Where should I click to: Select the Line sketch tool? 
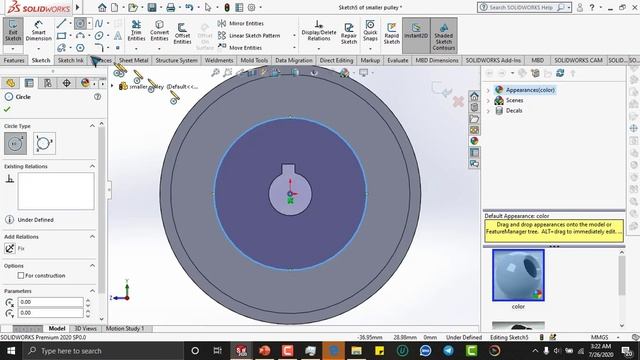61,23
